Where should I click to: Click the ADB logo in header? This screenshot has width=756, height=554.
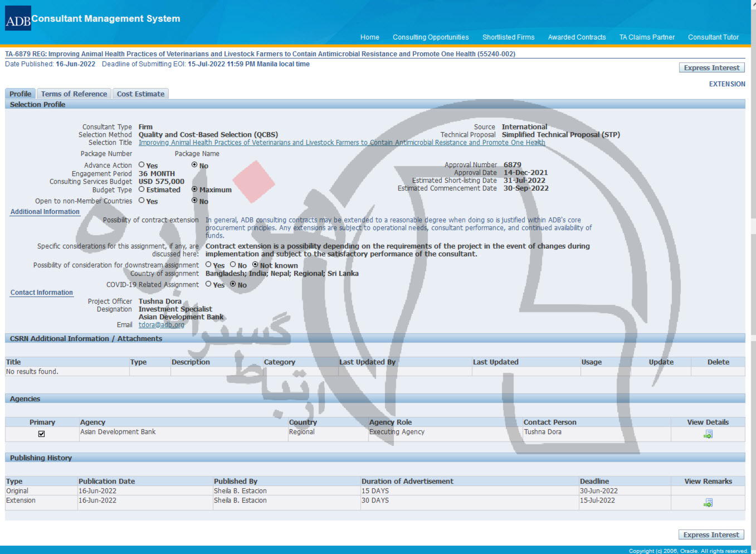pyautogui.click(x=18, y=21)
